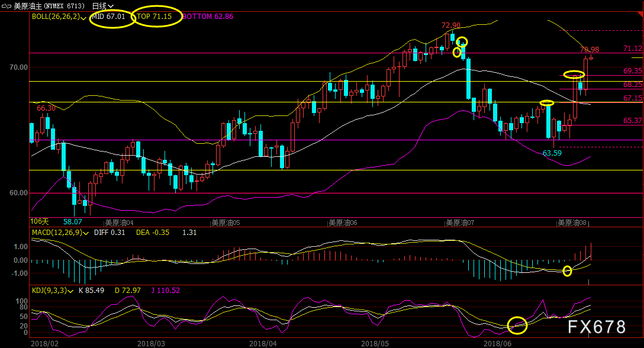This screenshot has width=644, height=348.
Task: Click the 58.07 low price label
Action: pos(73,222)
